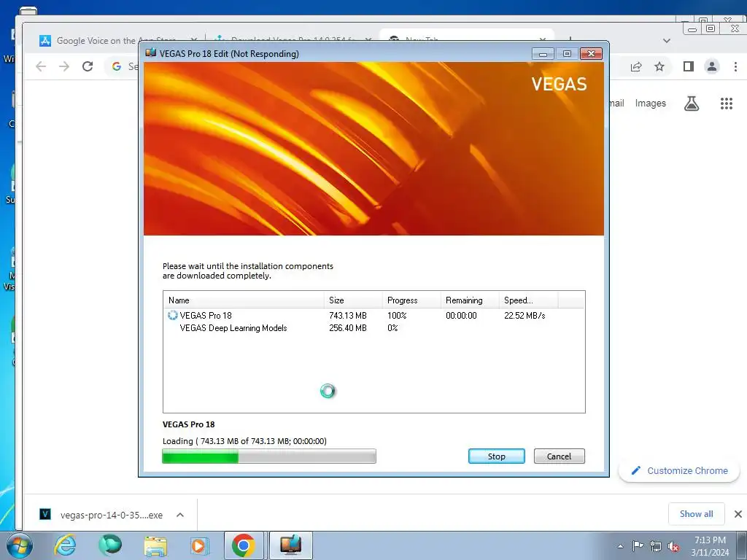Go forward in Chrome
This screenshot has height=560, width=747.
(x=64, y=66)
